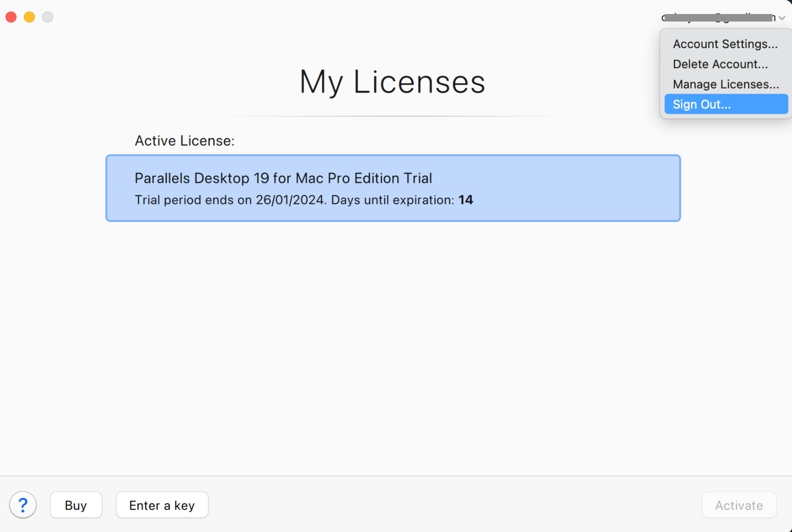Collapse menu using the chevron beside email
The height and width of the screenshot is (532, 792).
point(782,18)
